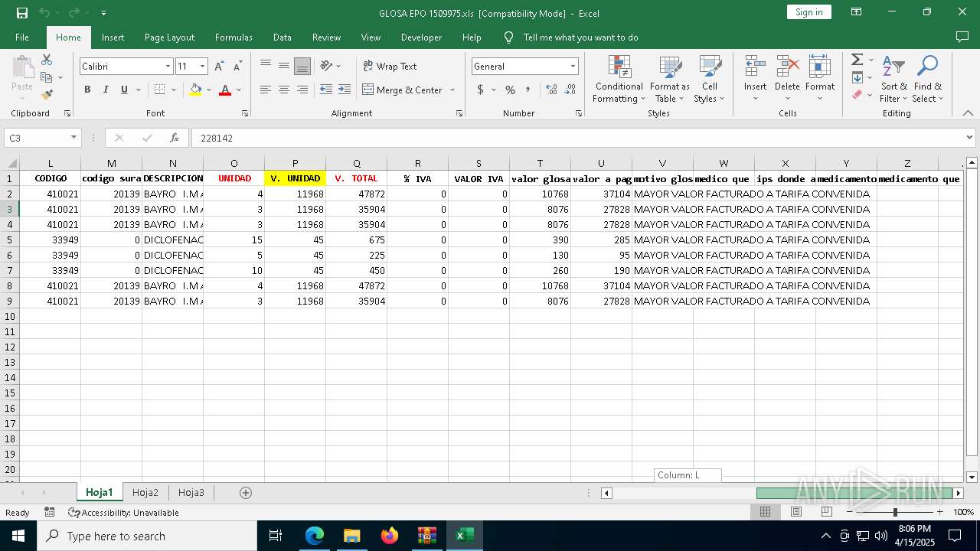Select Top Align icon
Viewport: 980px width, 551px height.
266,66
